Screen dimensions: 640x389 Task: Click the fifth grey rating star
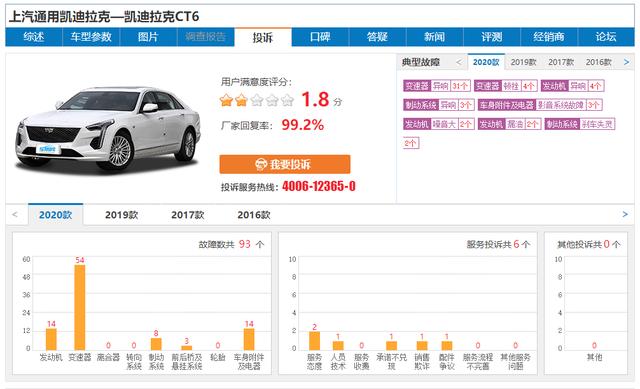pyautogui.click(x=287, y=100)
